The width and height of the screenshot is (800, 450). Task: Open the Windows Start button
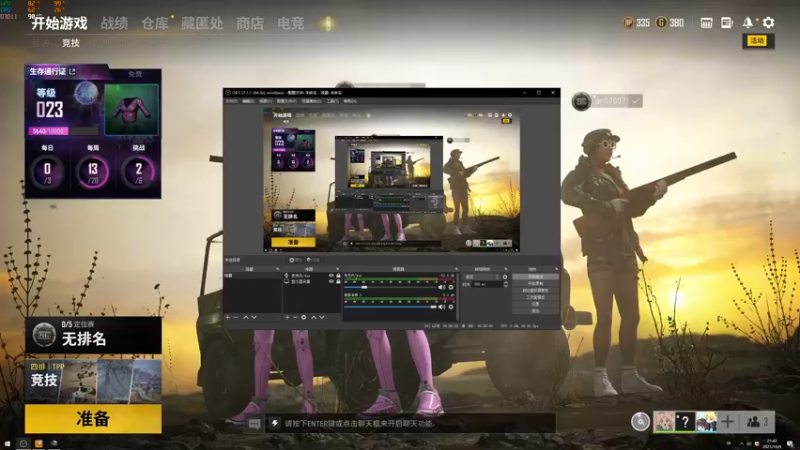(x=7, y=444)
